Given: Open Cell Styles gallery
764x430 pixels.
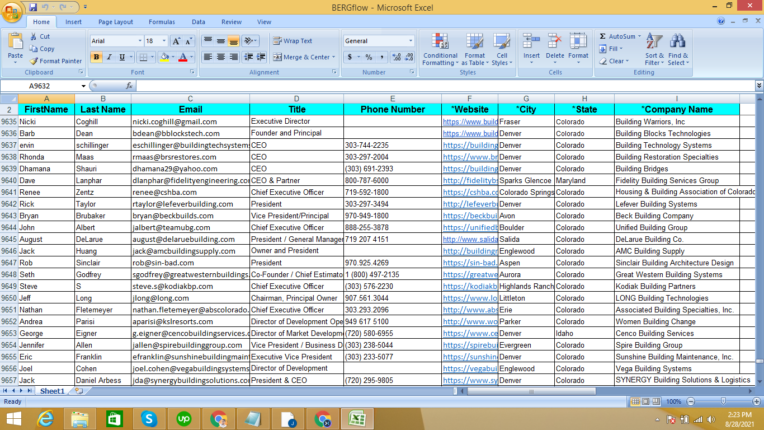Looking at the screenshot, I should [502, 49].
